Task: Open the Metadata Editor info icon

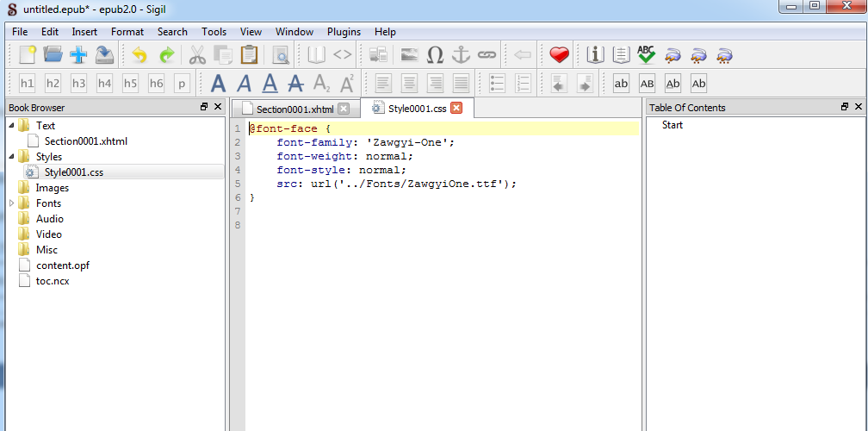Action: tap(595, 55)
